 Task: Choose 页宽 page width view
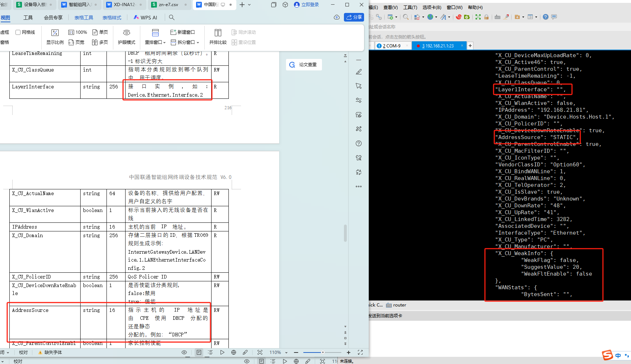(76, 42)
